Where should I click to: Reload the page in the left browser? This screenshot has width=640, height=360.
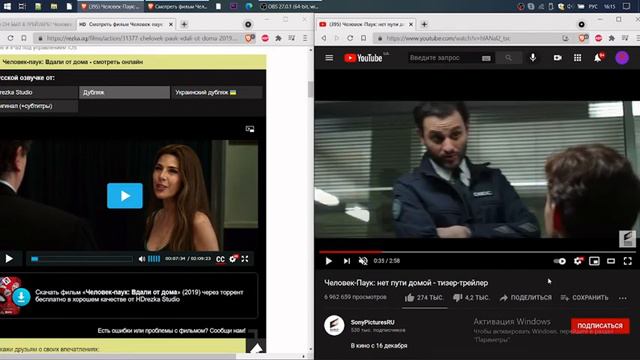(x=10, y=38)
